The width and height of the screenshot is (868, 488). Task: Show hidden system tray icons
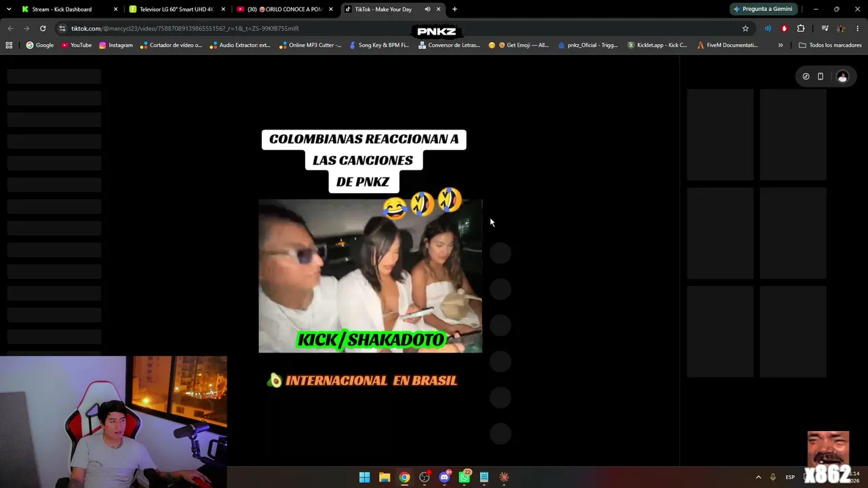pyautogui.click(x=758, y=477)
